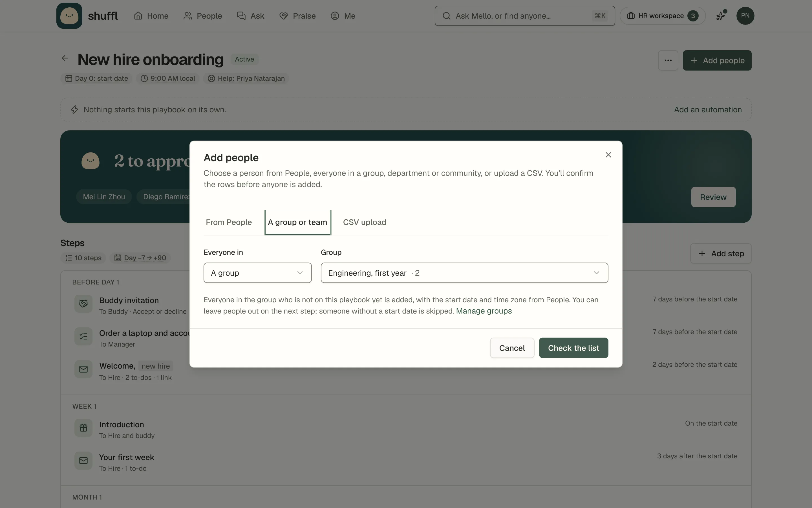Open Praise in top navigation
The image size is (812, 508).
pyautogui.click(x=297, y=16)
